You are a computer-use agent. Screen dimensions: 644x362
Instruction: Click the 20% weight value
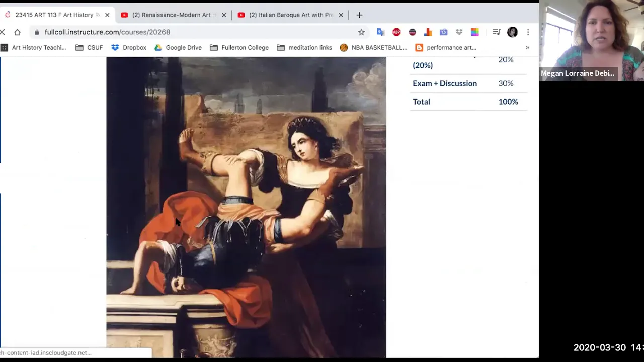tap(506, 59)
